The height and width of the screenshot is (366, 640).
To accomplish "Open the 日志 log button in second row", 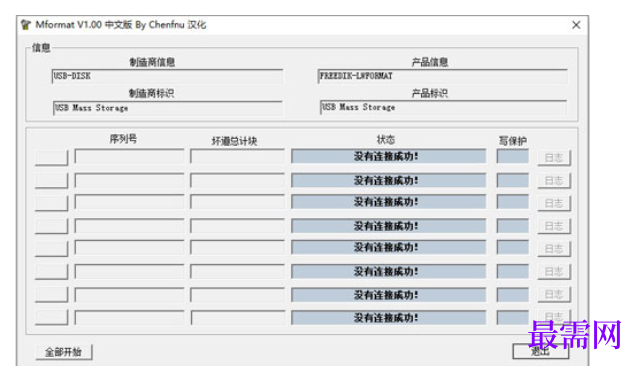I will coord(554,181).
